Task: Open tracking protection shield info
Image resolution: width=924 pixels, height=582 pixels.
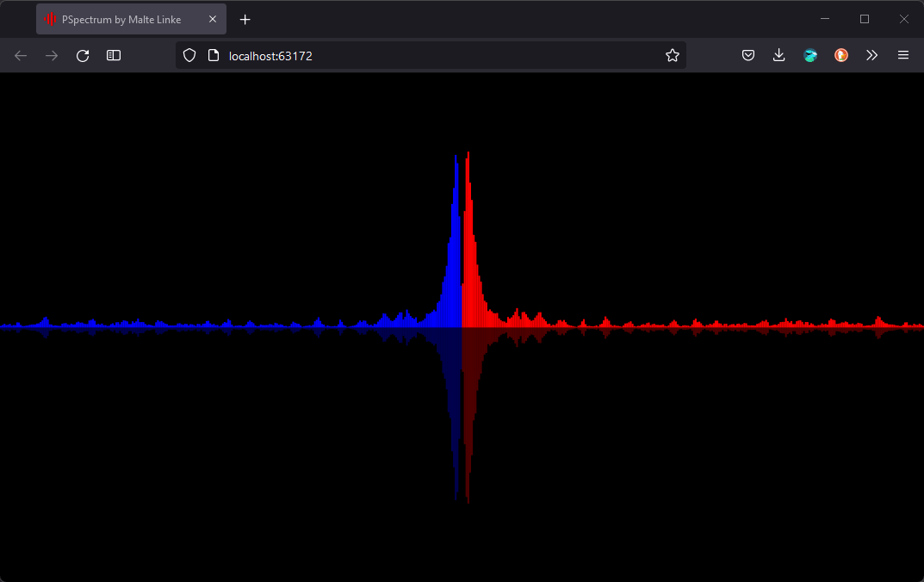Action: 189,55
